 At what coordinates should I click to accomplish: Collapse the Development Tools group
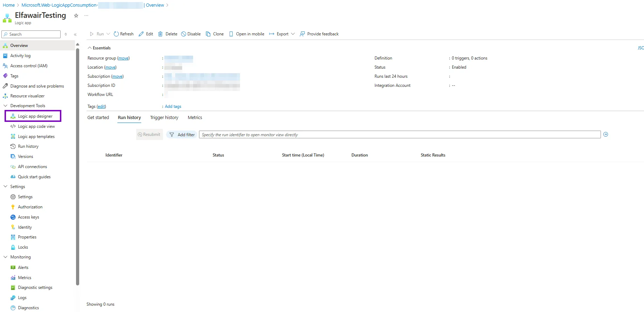(5, 106)
